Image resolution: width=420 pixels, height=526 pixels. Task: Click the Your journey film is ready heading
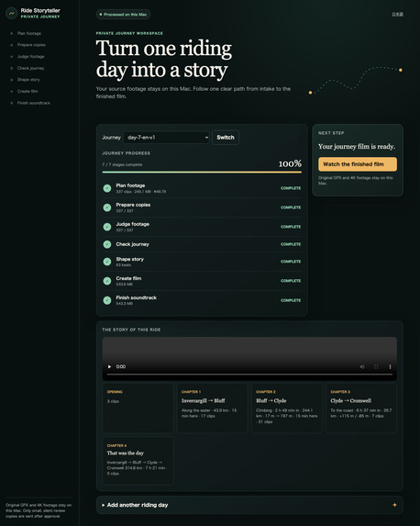coord(357,147)
